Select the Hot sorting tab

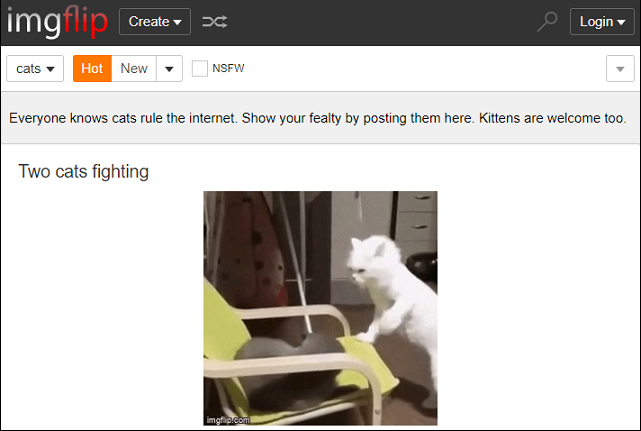pos(92,69)
